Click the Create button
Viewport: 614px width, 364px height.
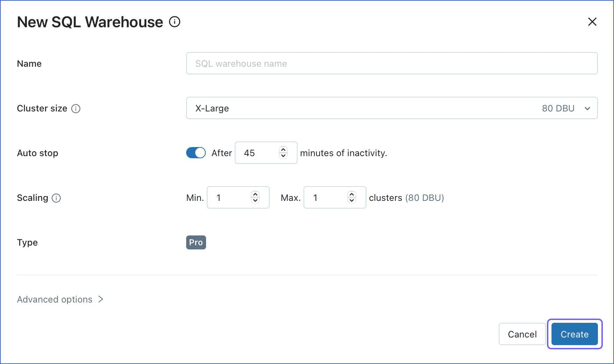coord(574,334)
